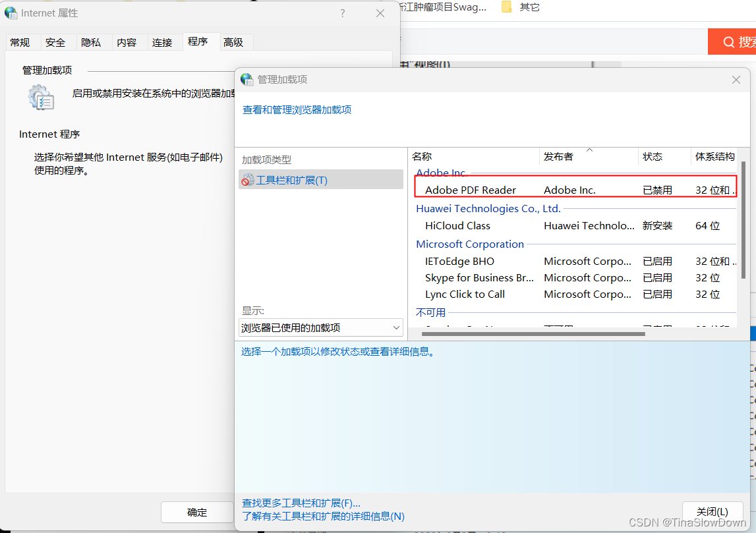
Task: Open the 其它 bookmark folder icon
Action: 506,7
